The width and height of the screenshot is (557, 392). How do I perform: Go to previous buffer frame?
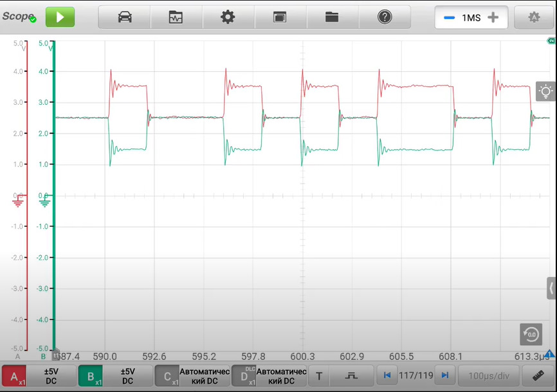pos(387,375)
